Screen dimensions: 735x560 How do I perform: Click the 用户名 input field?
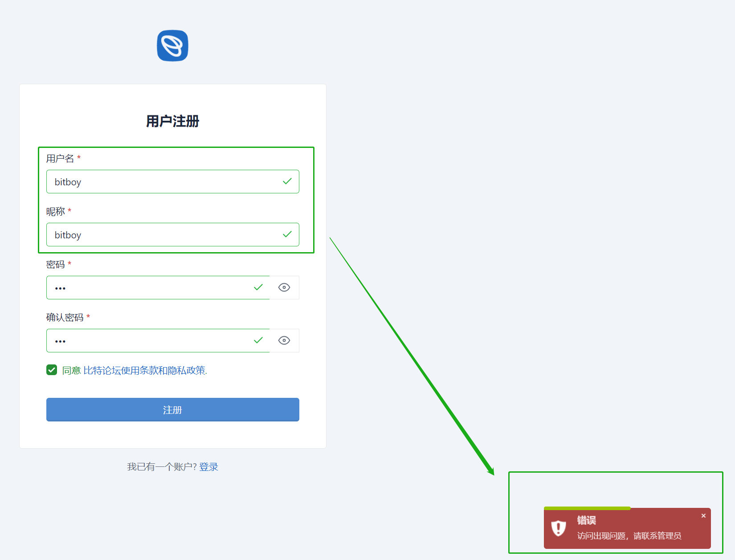[172, 181]
